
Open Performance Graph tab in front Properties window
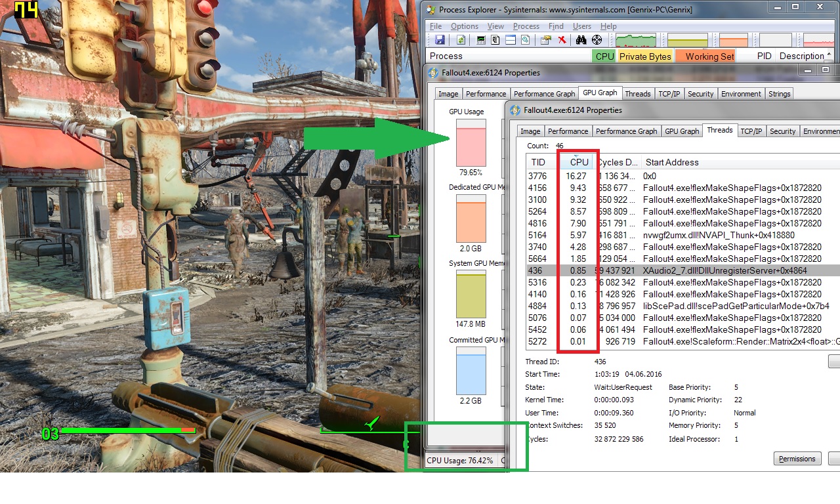click(x=627, y=131)
